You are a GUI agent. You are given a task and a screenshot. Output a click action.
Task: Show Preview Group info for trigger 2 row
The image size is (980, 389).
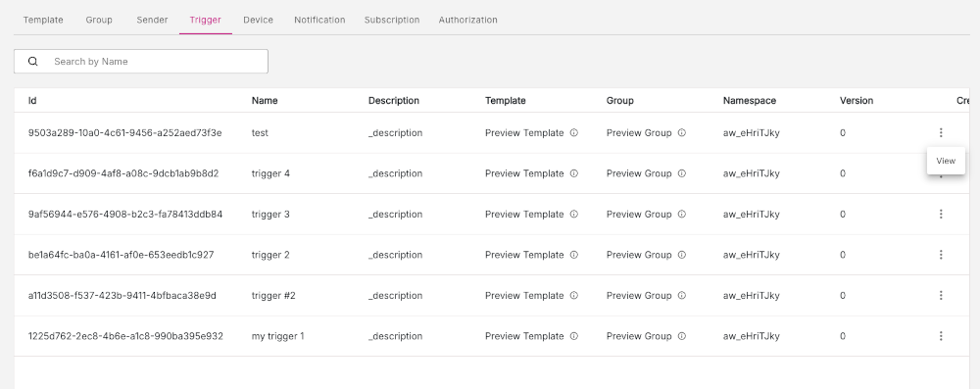[682, 255]
